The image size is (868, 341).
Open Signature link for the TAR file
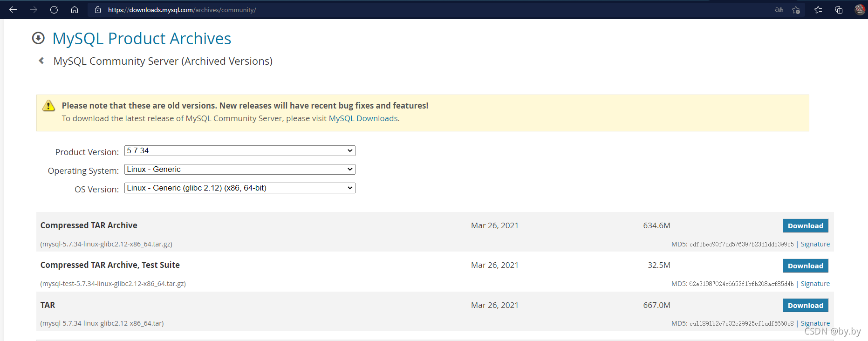[x=815, y=323]
